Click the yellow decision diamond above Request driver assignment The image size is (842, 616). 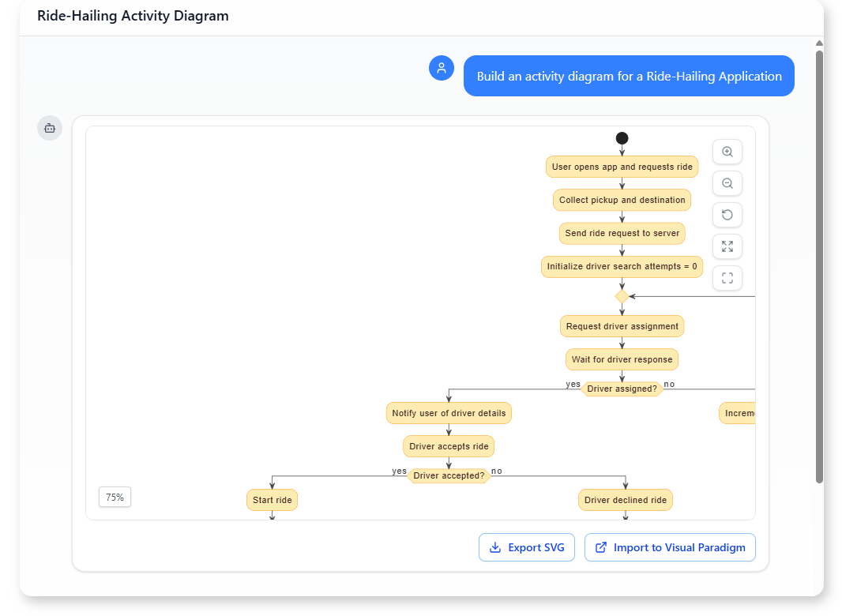(x=622, y=297)
